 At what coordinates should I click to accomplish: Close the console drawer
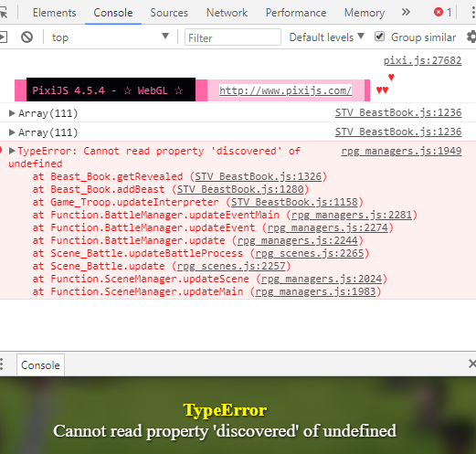(471, 364)
